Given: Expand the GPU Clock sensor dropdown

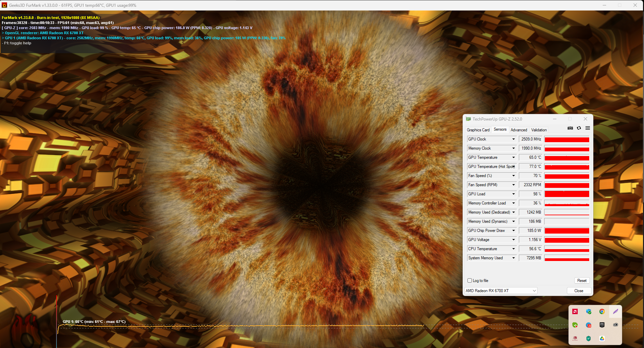Looking at the screenshot, I should [x=513, y=139].
